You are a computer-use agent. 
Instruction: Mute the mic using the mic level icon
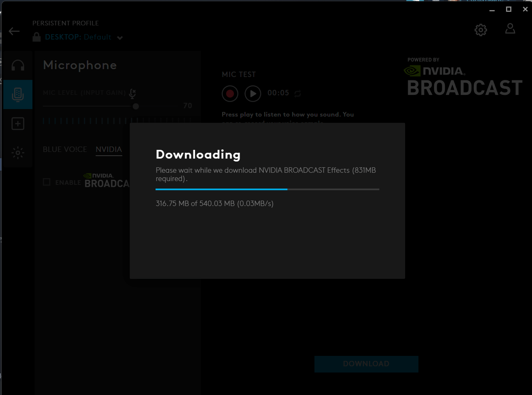pos(133,94)
